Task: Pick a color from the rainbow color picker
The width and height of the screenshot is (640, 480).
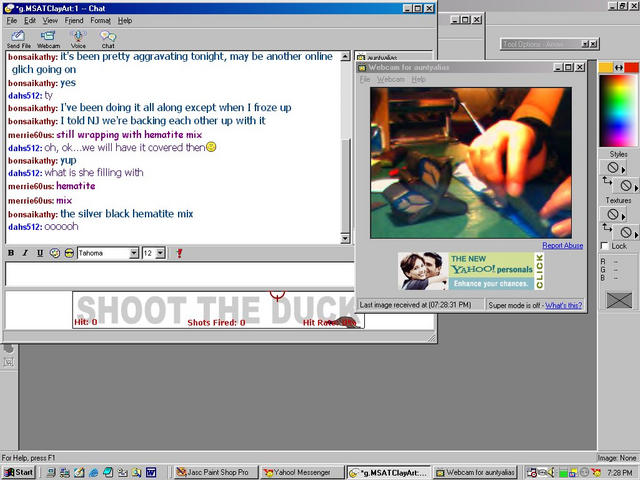Action: point(618,111)
